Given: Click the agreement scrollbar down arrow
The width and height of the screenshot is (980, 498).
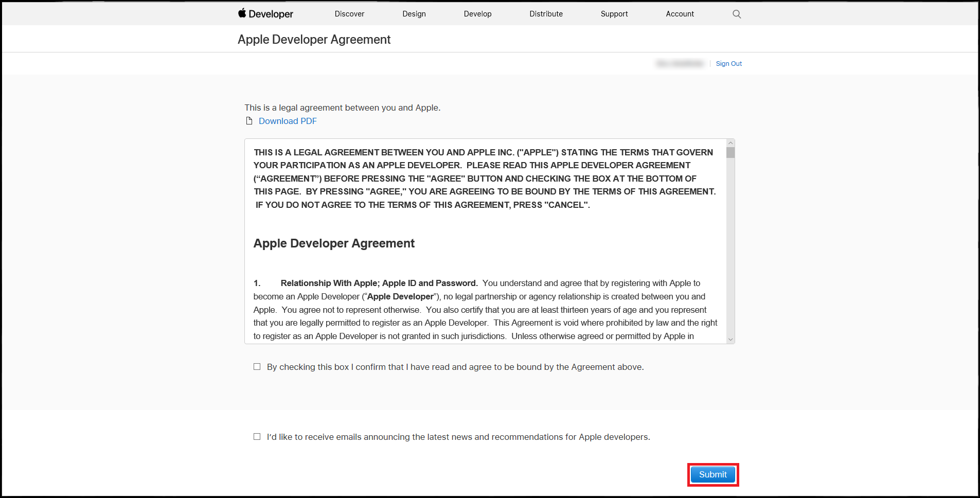Looking at the screenshot, I should pos(730,340).
